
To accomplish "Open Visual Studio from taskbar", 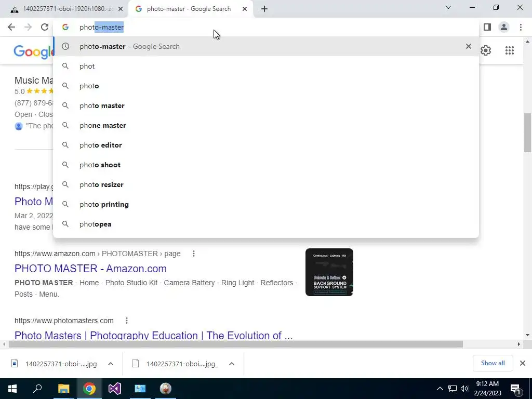I will click(x=115, y=389).
